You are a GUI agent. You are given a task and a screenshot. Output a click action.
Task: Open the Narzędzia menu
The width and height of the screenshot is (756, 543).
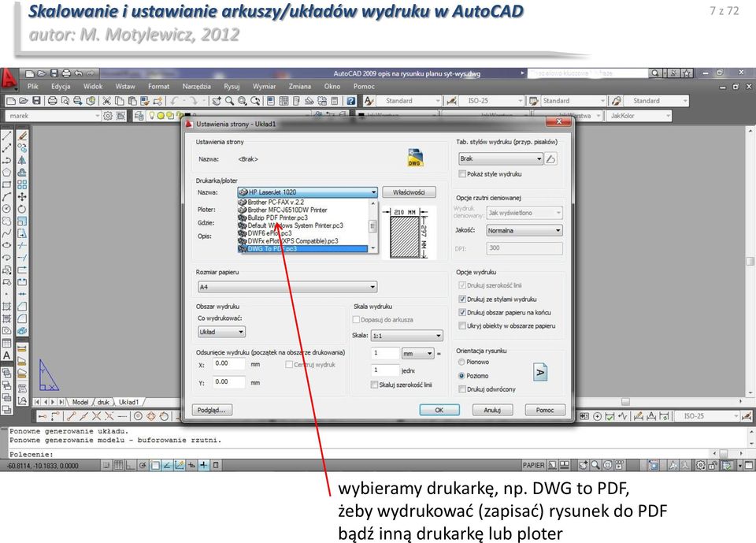(196, 87)
